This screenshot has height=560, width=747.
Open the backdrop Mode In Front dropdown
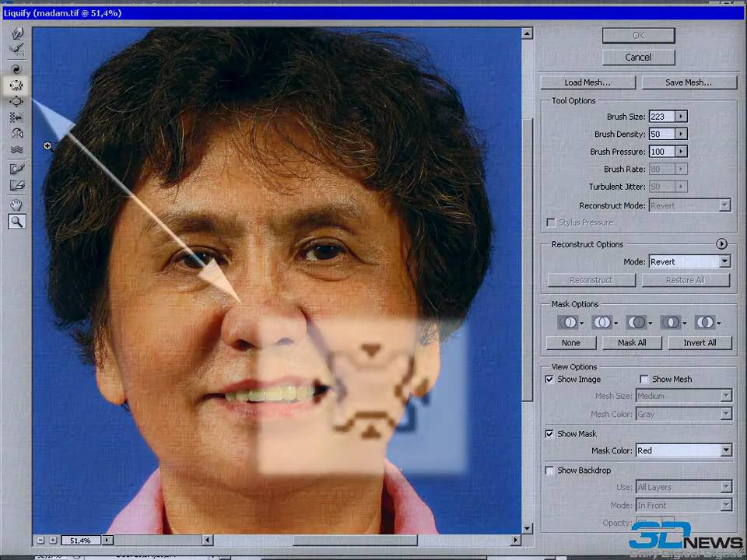(x=726, y=505)
